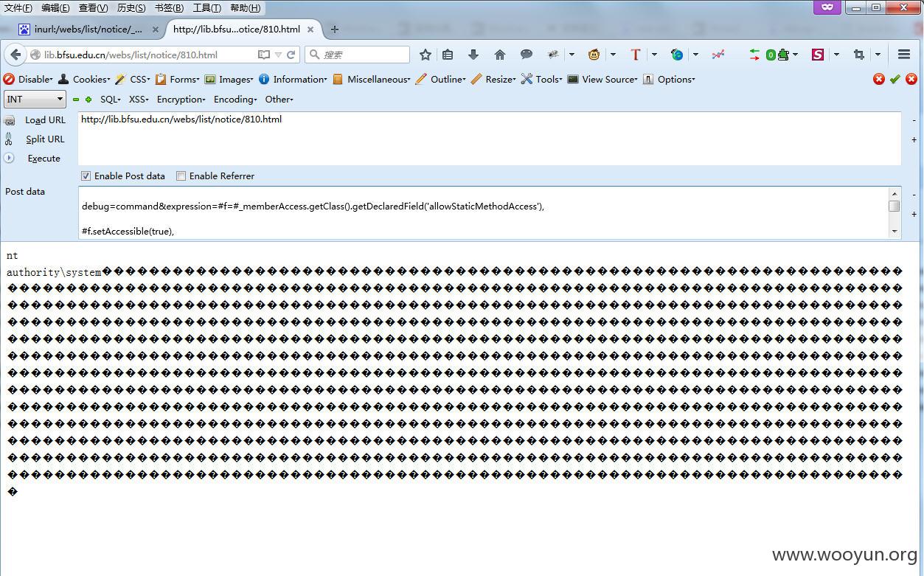Click the bookmark star icon
The image size is (924, 576).
click(425, 55)
